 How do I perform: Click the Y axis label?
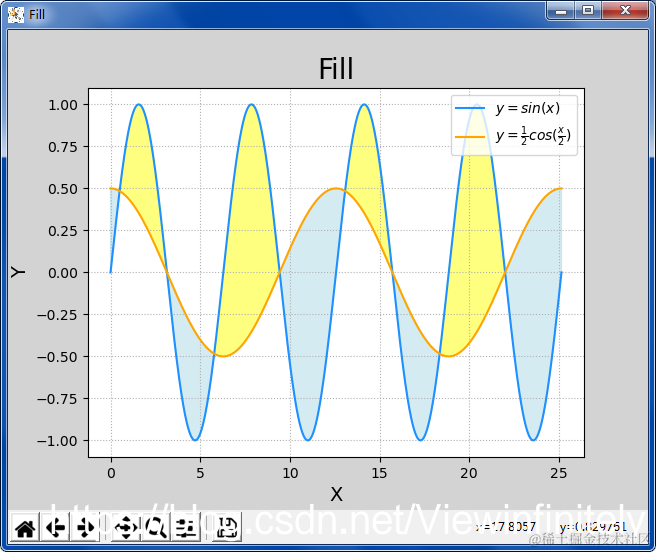pyautogui.click(x=18, y=272)
